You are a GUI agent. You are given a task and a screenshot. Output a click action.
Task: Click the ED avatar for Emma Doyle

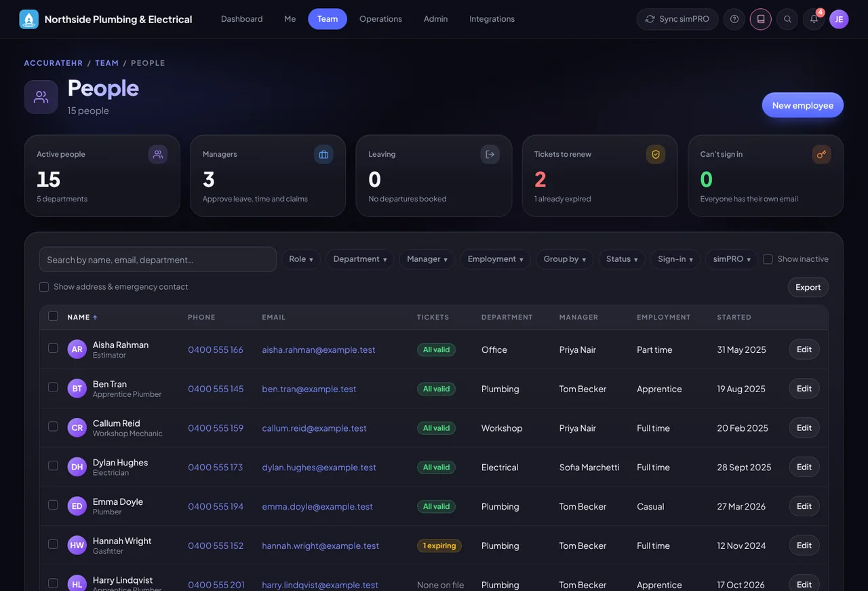(x=77, y=506)
